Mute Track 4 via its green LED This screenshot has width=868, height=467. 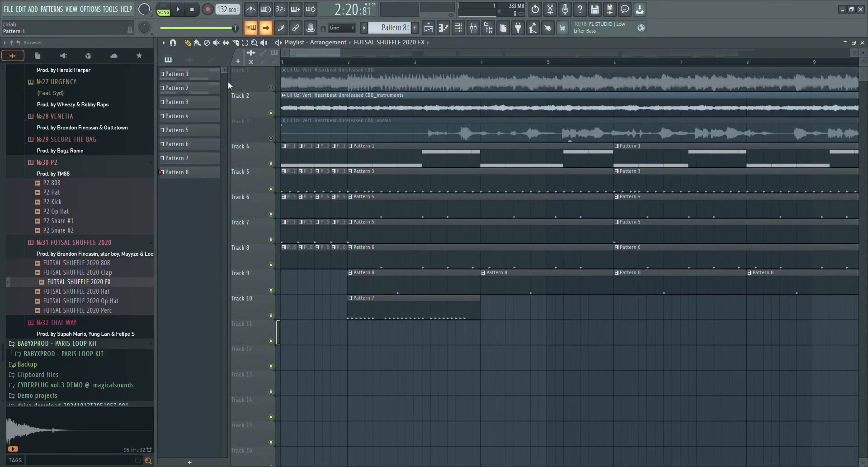271,164
